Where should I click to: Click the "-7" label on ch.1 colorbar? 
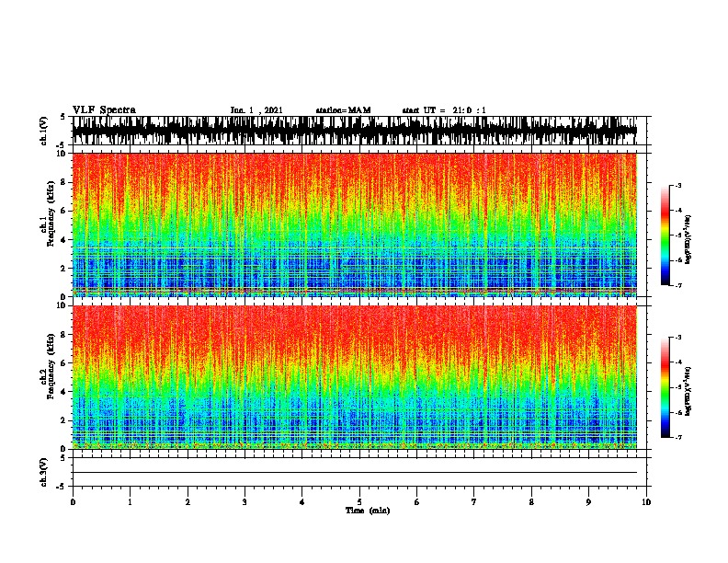click(678, 285)
